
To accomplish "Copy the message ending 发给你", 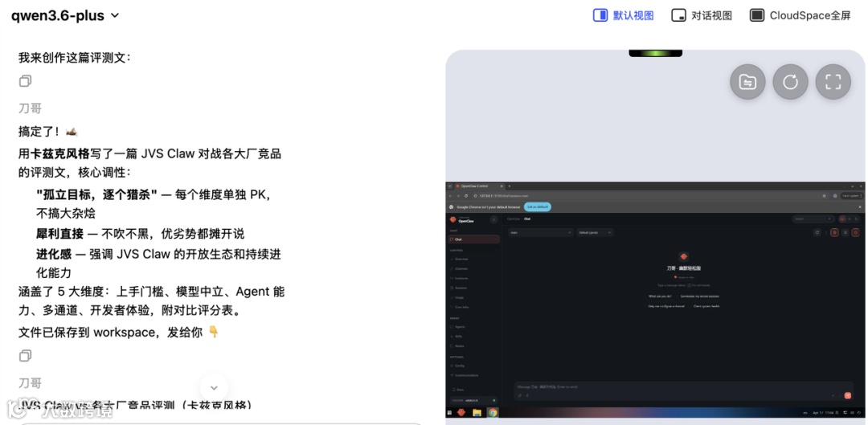I will tap(25, 356).
